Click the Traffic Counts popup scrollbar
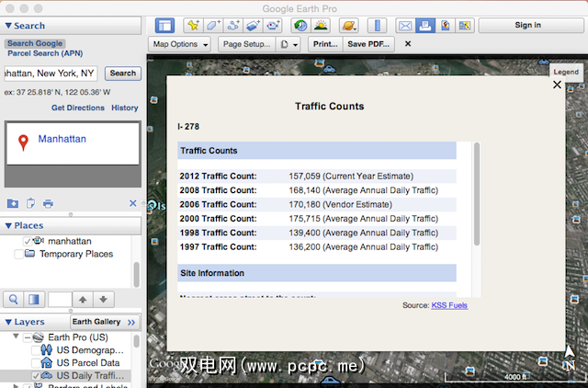The image size is (588, 388). tap(476, 195)
